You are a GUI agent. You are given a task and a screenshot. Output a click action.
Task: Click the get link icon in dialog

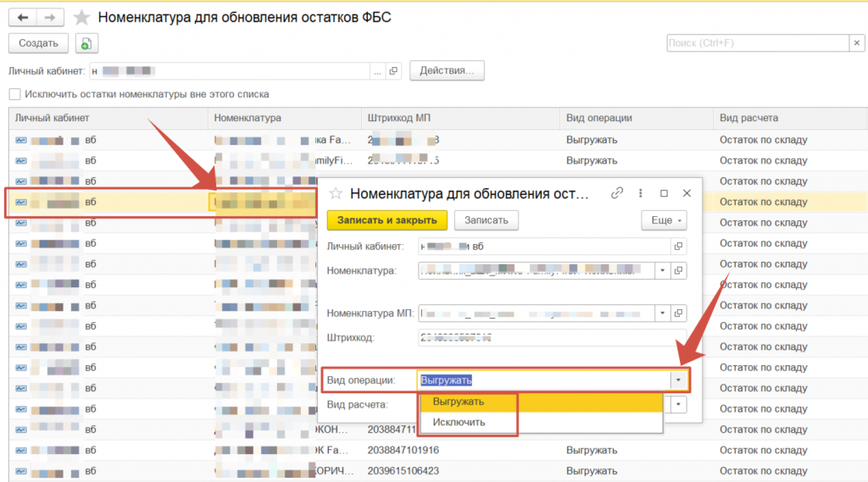point(618,193)
